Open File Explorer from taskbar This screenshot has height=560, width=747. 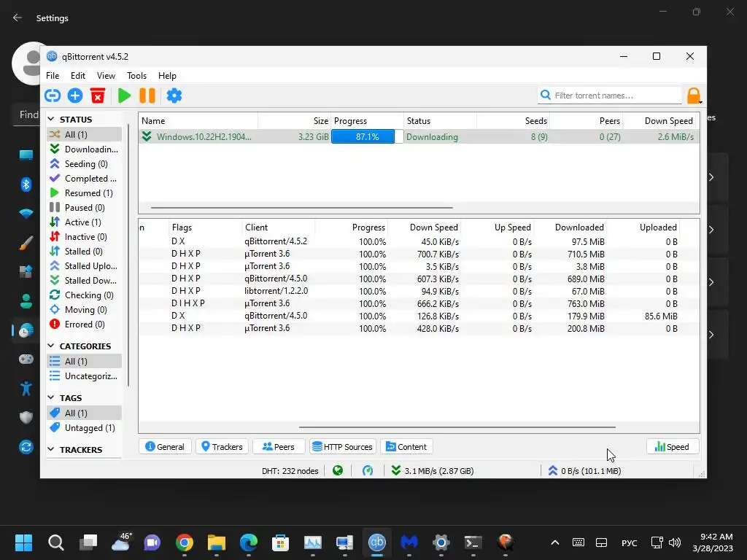point(216,542)
